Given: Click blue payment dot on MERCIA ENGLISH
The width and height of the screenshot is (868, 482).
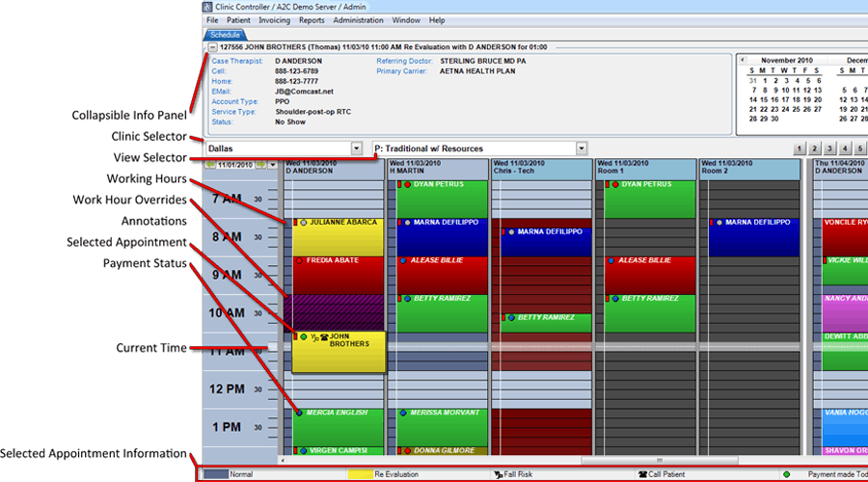Looking at the screenshot, I should coord(300,413).
